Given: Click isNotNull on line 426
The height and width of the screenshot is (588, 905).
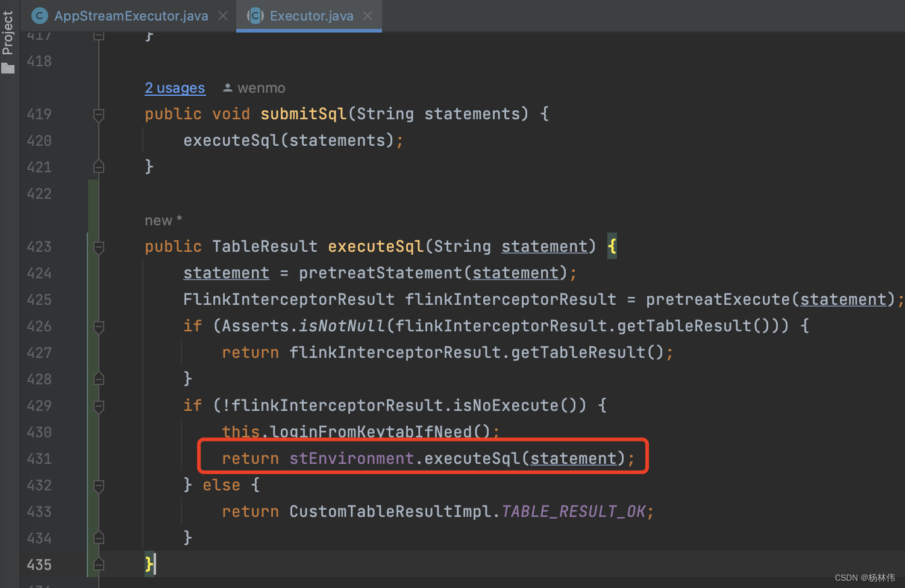Looking at the screenshot, I should 342,326.
